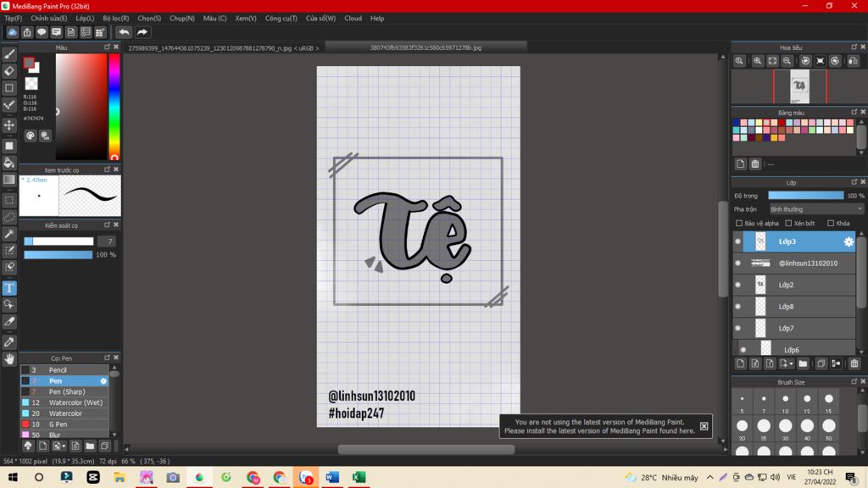Close the MediBang update notification
The width and height of the screenshot is (868, 488).
[704, 426]
